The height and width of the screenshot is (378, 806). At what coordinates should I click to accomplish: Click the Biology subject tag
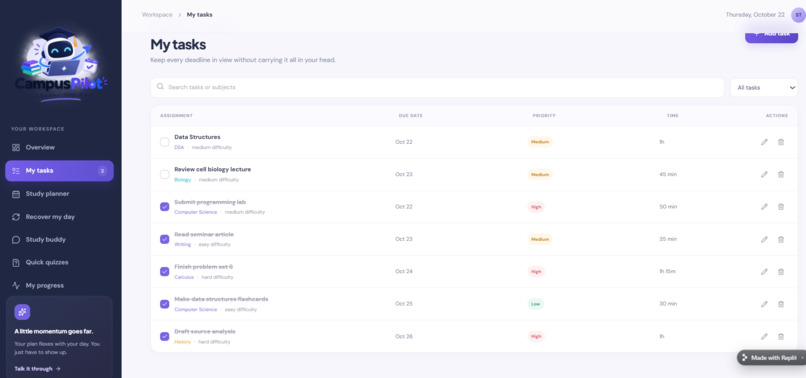pyautogui.click(x=182, y=180)
